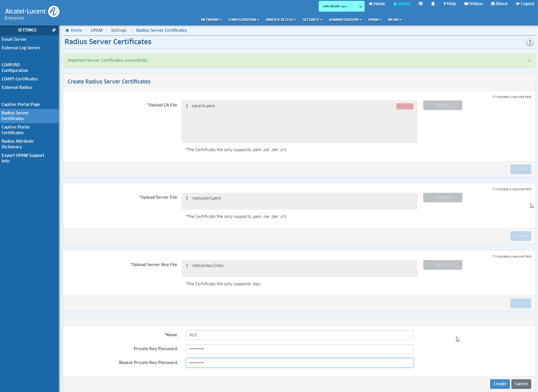This screenshot has height=392, width=538.
Task: Click the notification bell icon
Action: click(433, 4)
